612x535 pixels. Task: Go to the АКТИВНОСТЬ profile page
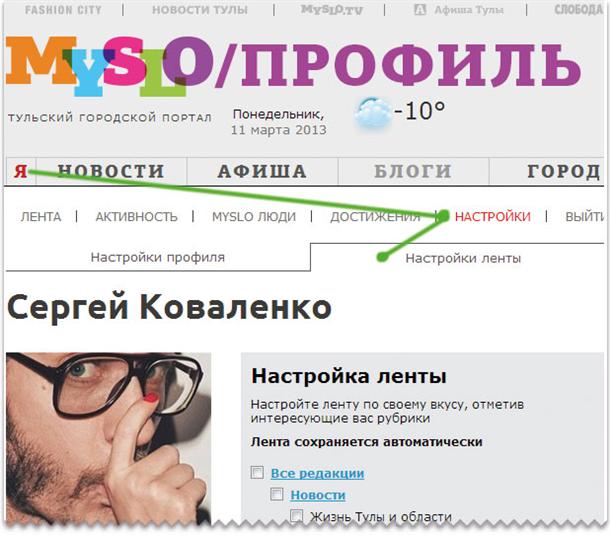137,217
